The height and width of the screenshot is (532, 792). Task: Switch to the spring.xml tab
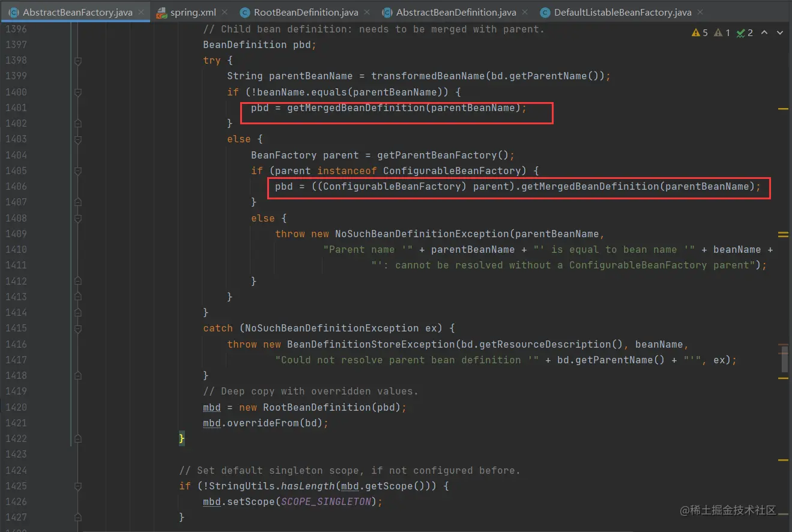[192, 13]
